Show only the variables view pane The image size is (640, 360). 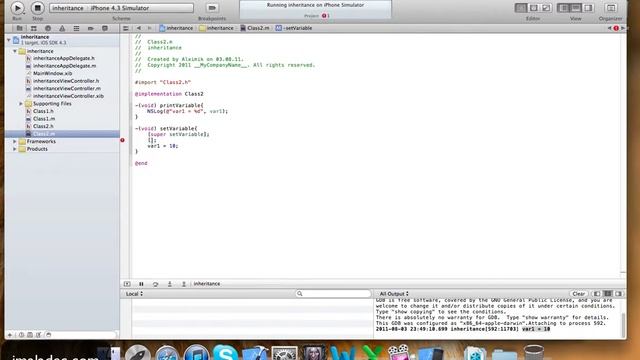(x=597, y=294)
